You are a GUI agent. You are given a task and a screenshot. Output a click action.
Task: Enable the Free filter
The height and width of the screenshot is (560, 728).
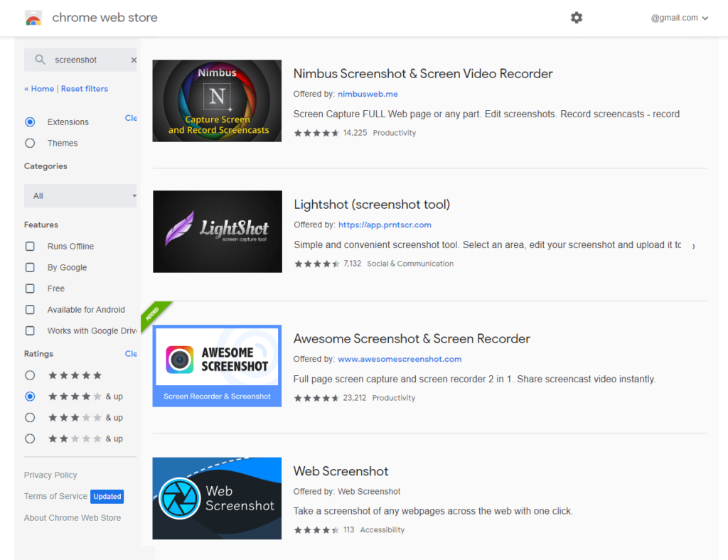coord(30,289)
